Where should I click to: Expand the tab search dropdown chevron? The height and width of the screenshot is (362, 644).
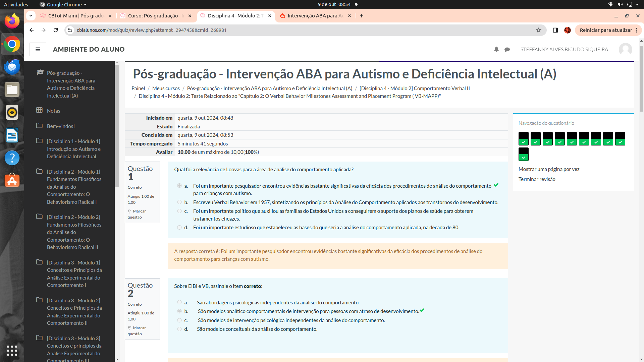tap(31, 16)
